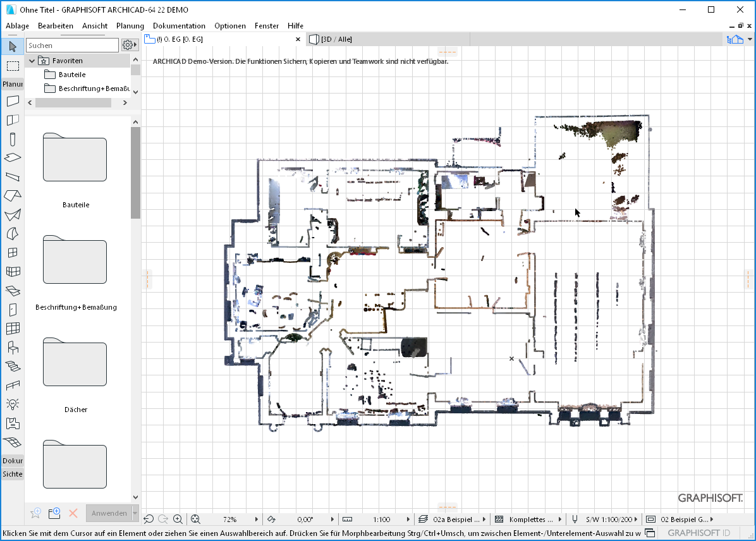Select the Column tool in toolbox
The width and height of the screenshot is (756, 541).
[x=13, y=139]
